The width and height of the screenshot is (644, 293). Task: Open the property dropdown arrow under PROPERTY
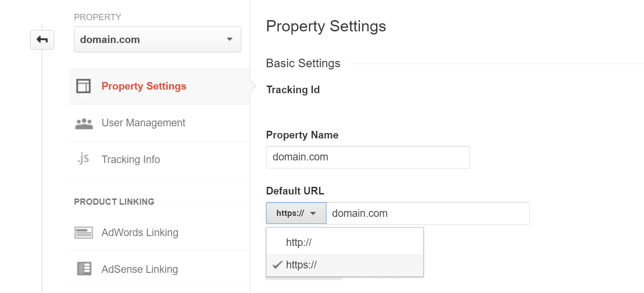pos(231,39)
